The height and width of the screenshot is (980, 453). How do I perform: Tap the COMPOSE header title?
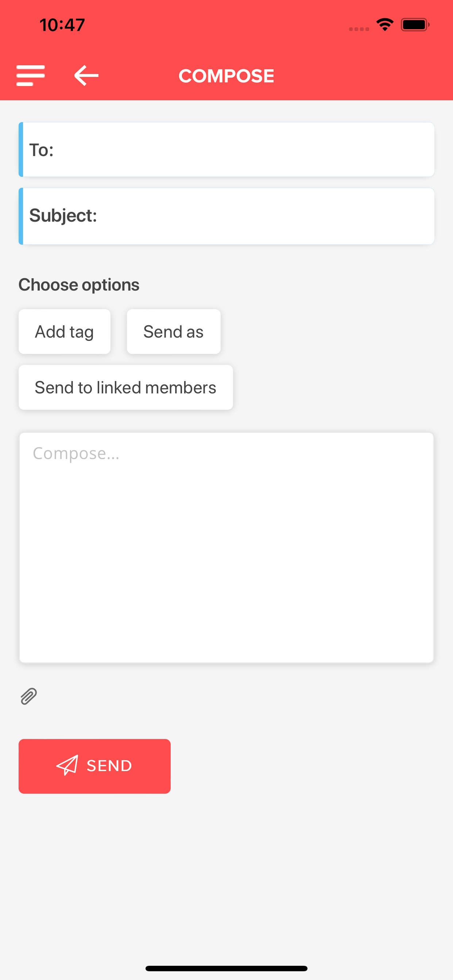(x=226, y=76)
